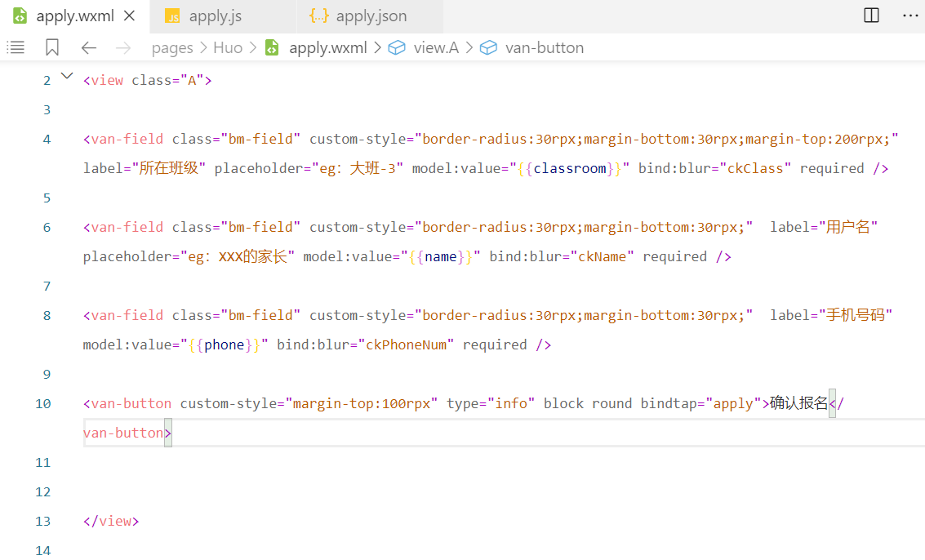This screenshot has width=925, height=560.
Task: Navigate back with the left arrow
Action: 89,47
